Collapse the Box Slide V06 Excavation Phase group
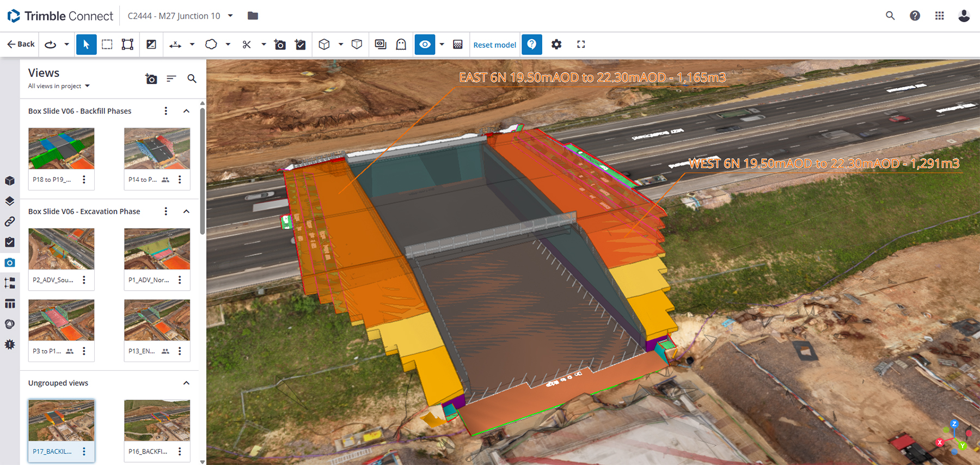Viewport: 980px width, 465px height. (x=186, y=211)
